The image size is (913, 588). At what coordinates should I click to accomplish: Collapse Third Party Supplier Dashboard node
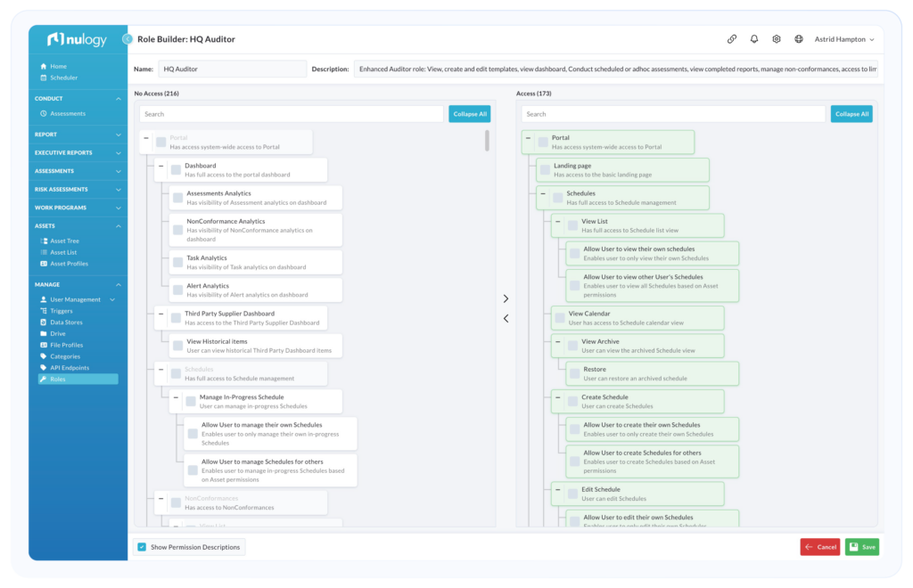[x=161, y=314]
